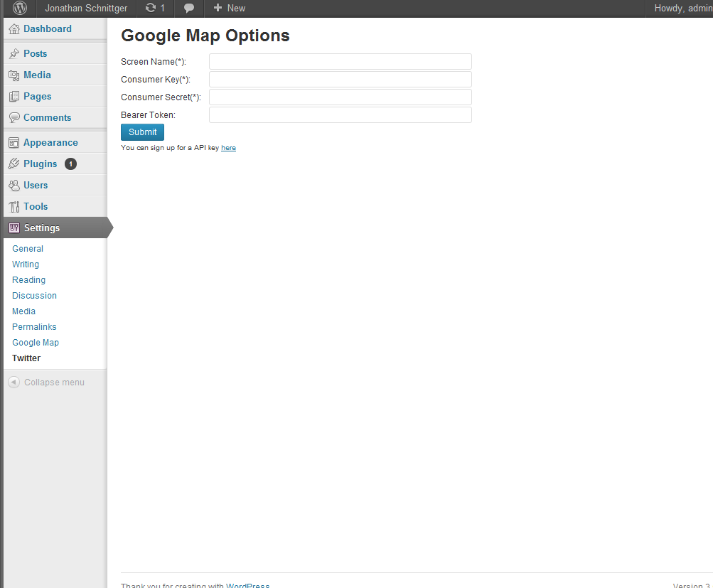Click the Dashboard house icon
The image size is (713, 588).
click(x=14, y=29)
